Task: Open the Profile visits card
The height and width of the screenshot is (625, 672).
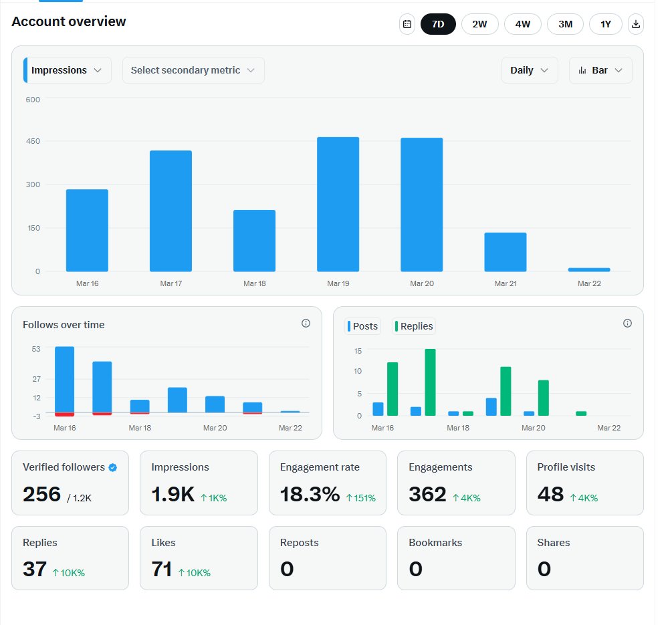Action: pyautogui.click(x=585, y=483)
